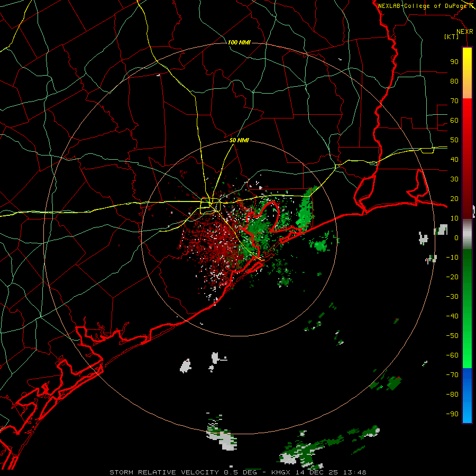
Task: Select the -40 value on velocity scale
Action: tap(452, 316)
